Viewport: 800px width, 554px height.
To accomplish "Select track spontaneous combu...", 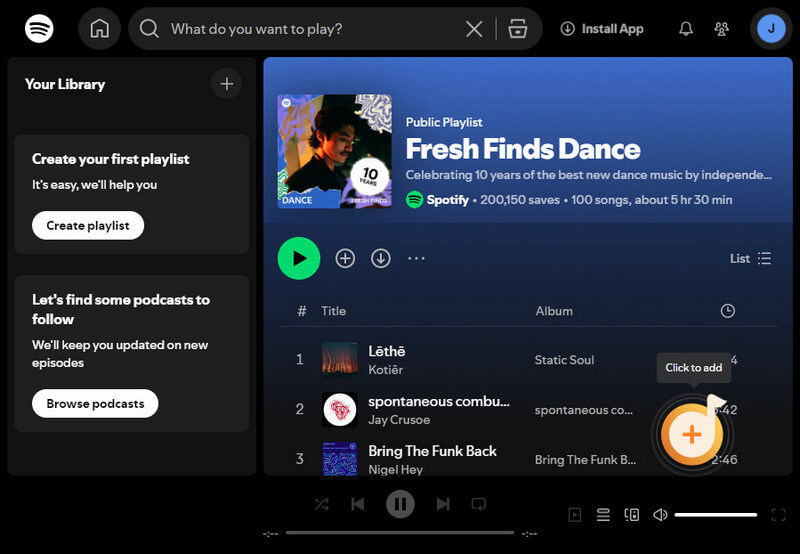I will point(439,401).
